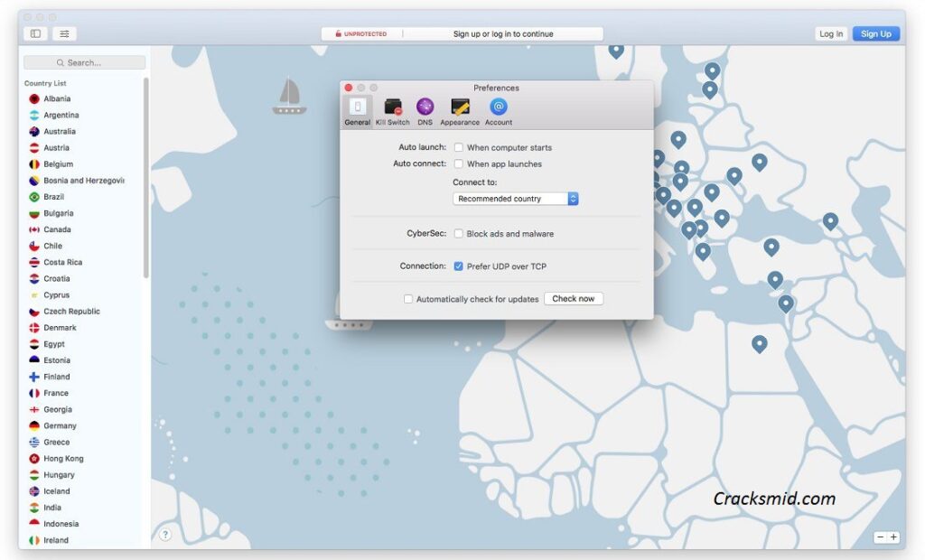Click the Germany flag icon
The width and height of the screenshot is (925, 560).
pos(34,425)
